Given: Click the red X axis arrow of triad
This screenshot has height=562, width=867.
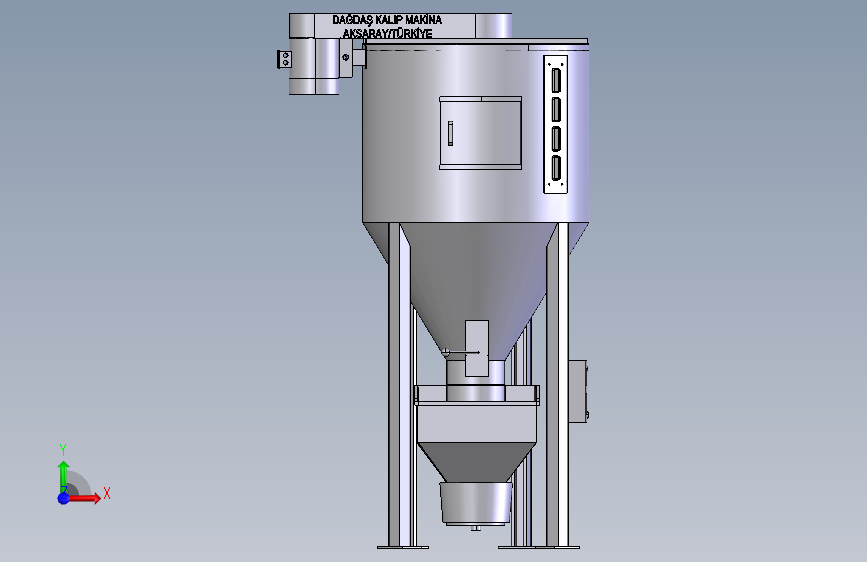Looking at the screenshot, I should [83, 498].
